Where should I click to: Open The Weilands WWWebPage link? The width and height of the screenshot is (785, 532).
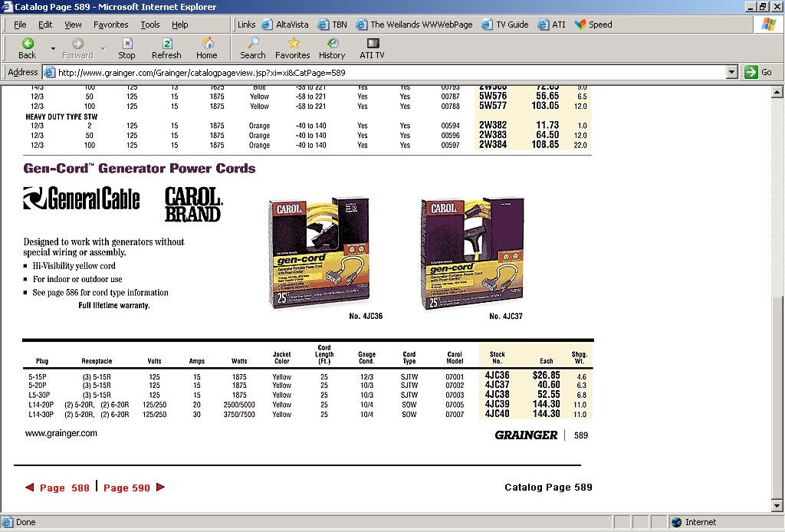[x=414, y=25]
